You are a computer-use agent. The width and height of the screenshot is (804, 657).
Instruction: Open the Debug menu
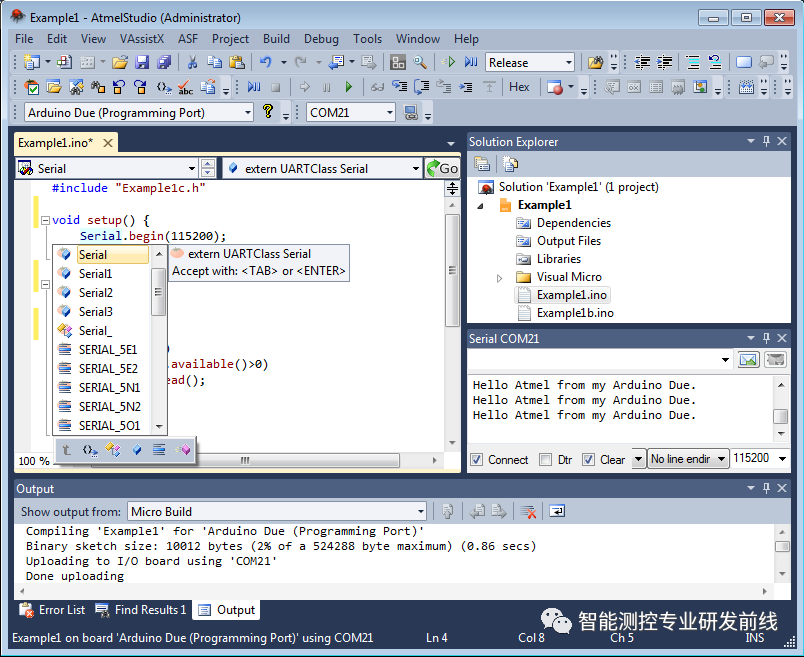pyautogui.click(x=321, y=39)
